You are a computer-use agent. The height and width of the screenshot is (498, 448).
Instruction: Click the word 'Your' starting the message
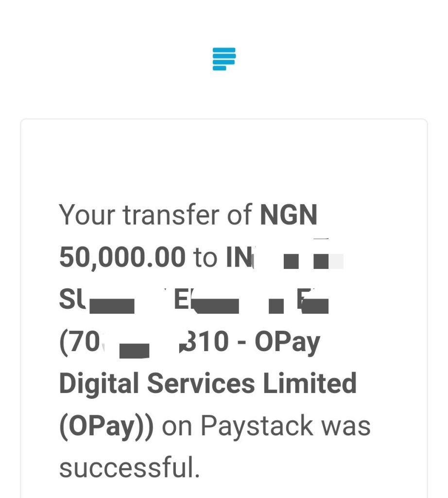[x=87, y=215]
